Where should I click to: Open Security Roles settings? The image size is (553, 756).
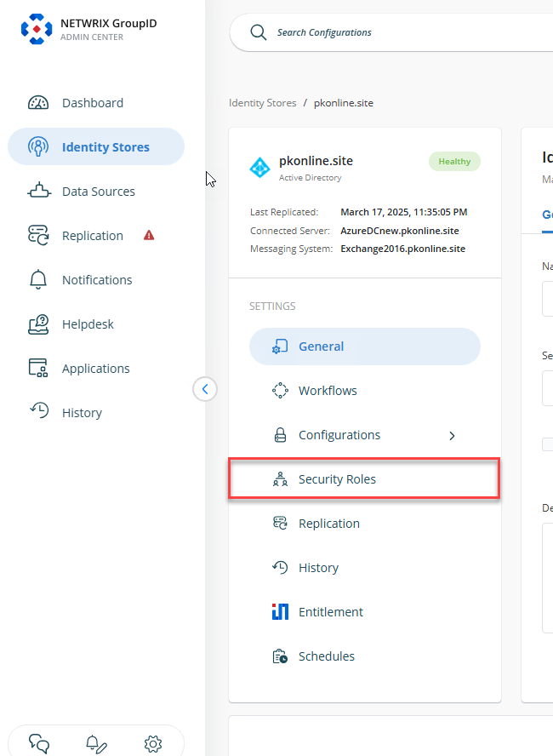(x=365, y=479)
